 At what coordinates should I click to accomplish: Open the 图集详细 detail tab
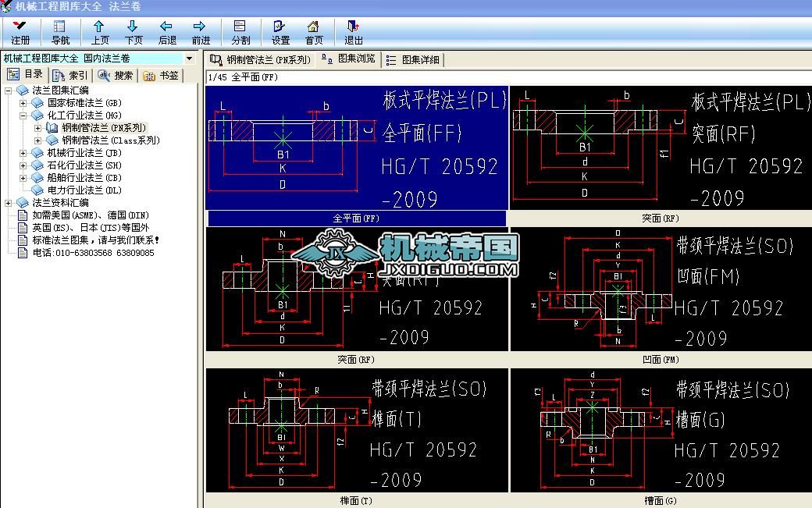[413, 60]
